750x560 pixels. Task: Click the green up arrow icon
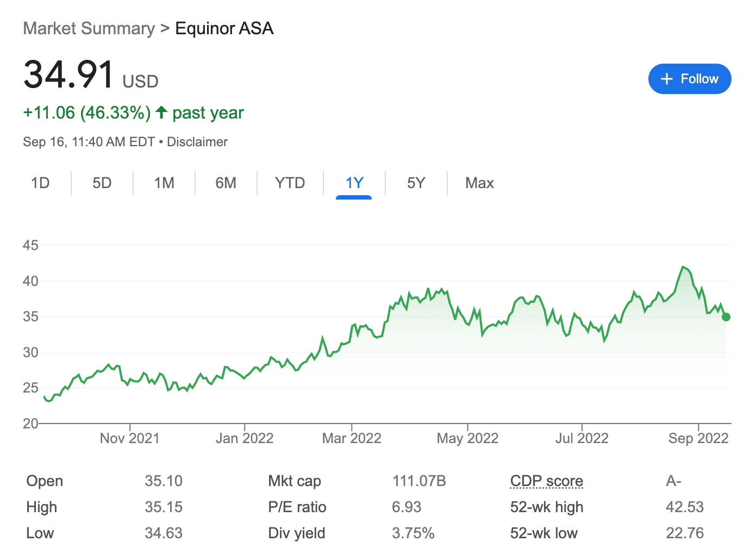pos(161,113)
